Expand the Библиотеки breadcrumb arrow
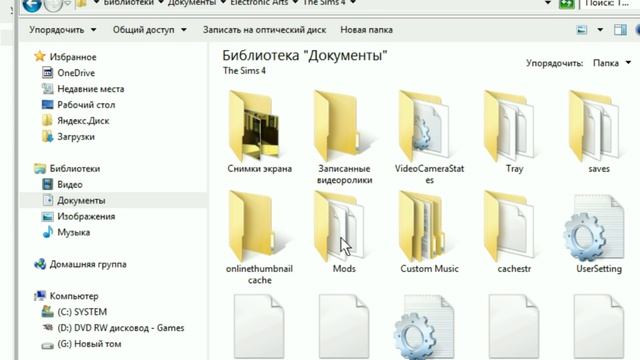The image size is (640, 360). pos(161,3)
